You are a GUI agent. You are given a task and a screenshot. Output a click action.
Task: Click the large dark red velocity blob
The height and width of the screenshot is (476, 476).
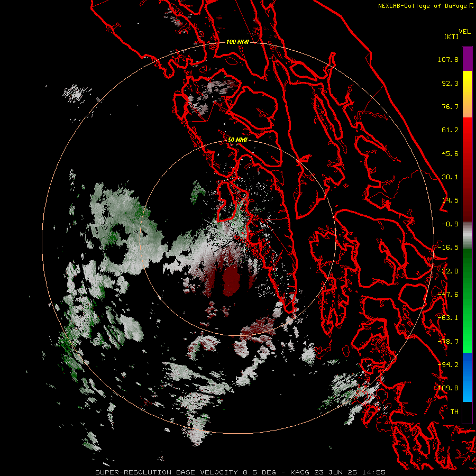231,280
